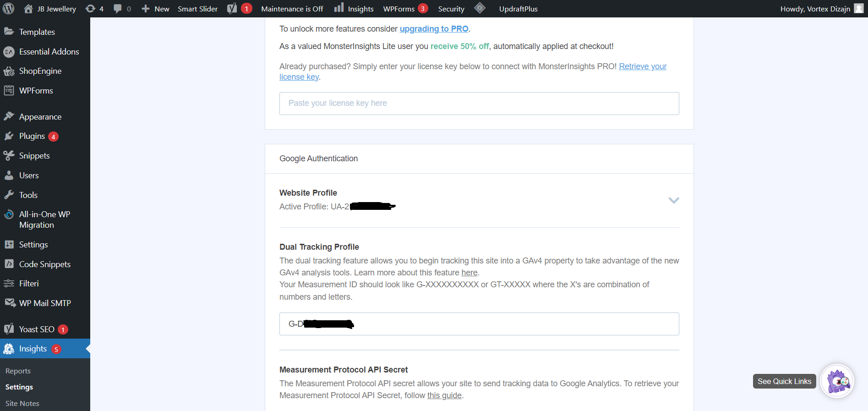Click the Code Snippets icon in sidebar
The image size is (868, 411).
click(9, 264)
